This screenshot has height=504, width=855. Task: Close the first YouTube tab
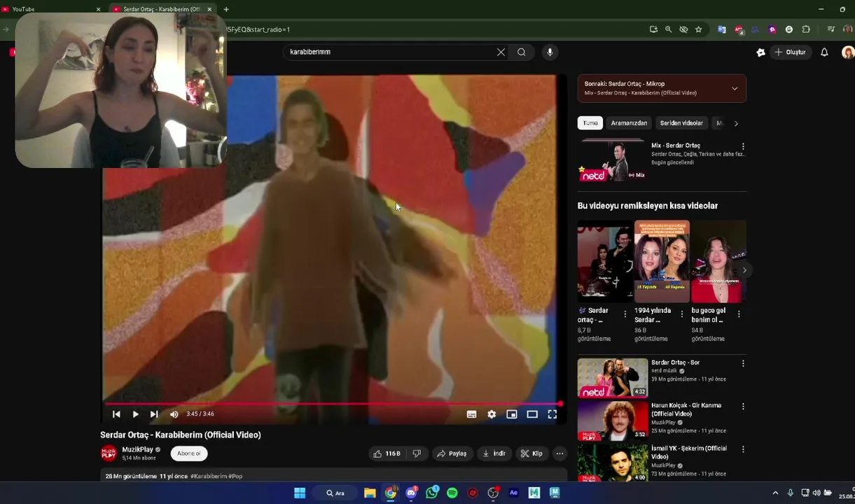98,9
